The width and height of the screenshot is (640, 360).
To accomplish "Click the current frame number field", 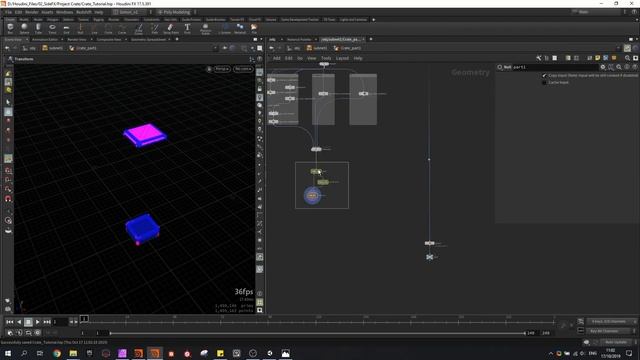I will 60,322.
